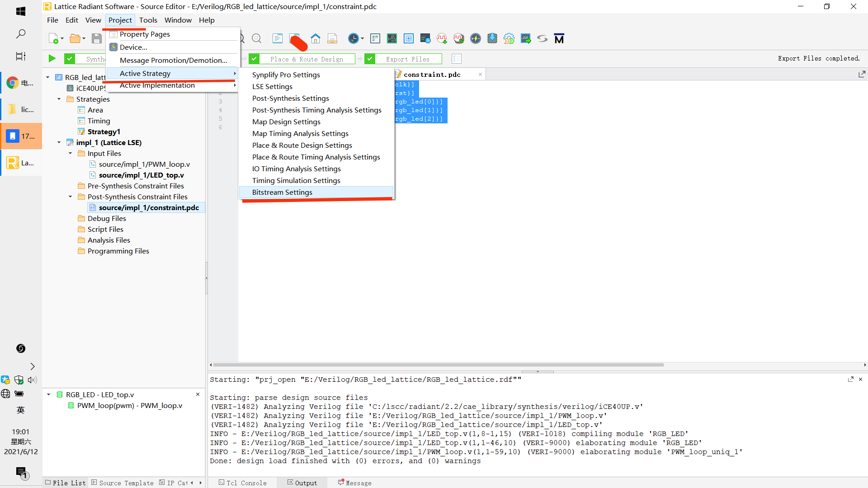Launch the Power Calculator tool icon
This screenshot has height=488, width=868.
coord(476,39)
